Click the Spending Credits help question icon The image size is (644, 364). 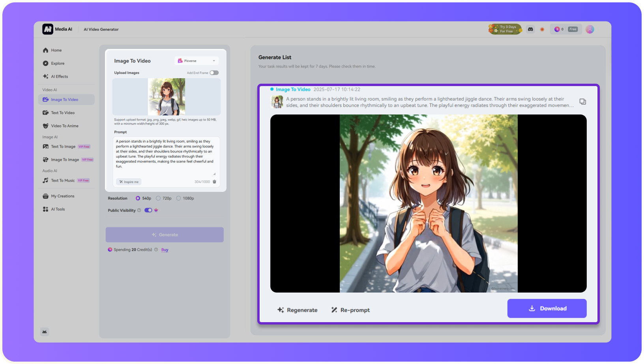156,250
